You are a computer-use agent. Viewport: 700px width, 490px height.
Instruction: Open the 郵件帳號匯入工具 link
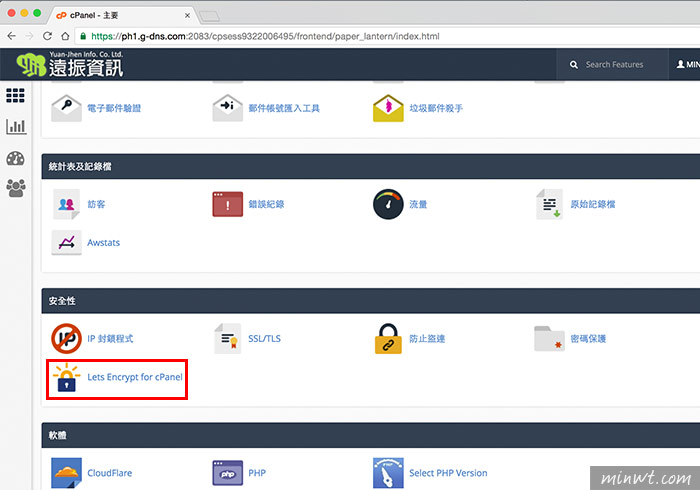(284, 108)
